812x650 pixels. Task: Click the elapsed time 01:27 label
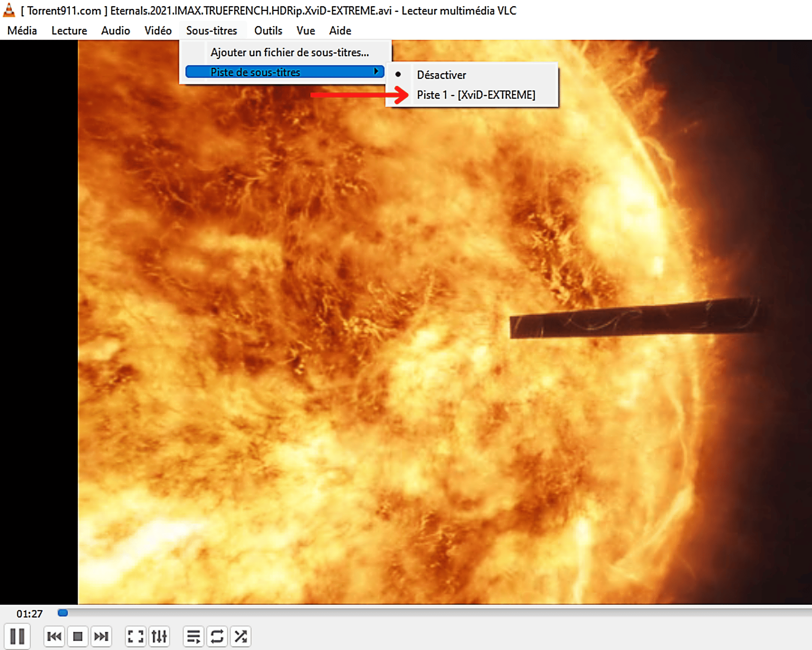pos(29,613)
